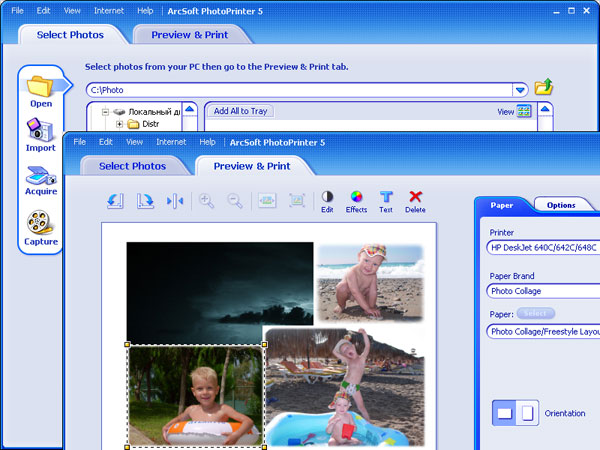Click the Acquire scanner icon
This screenshot has width=600, height=450.
coord(41,176)
